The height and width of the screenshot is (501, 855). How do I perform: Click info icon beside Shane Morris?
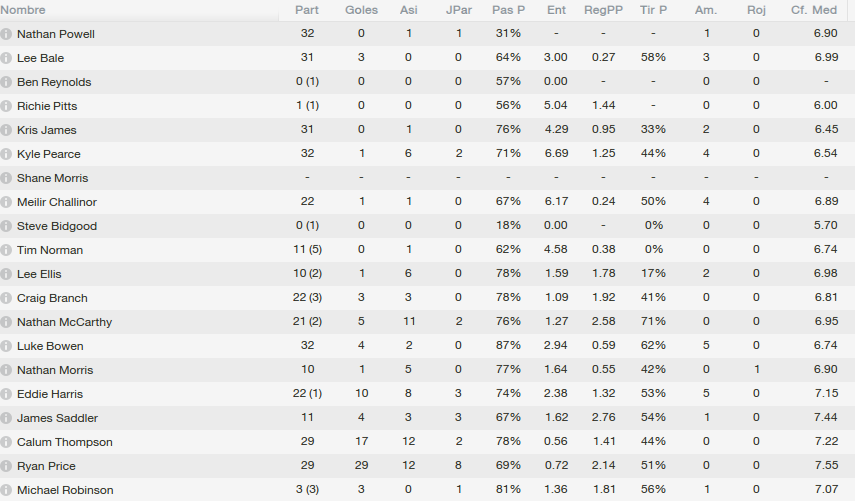pos(7,178)
